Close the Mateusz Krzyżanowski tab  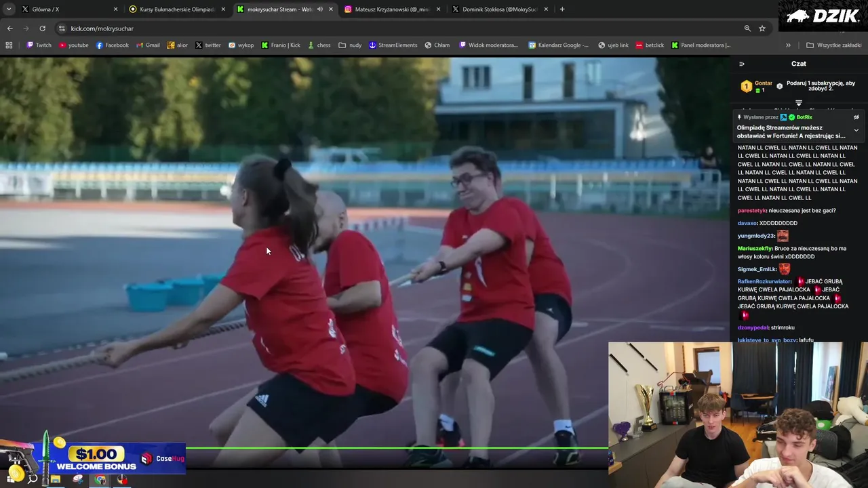439,9
